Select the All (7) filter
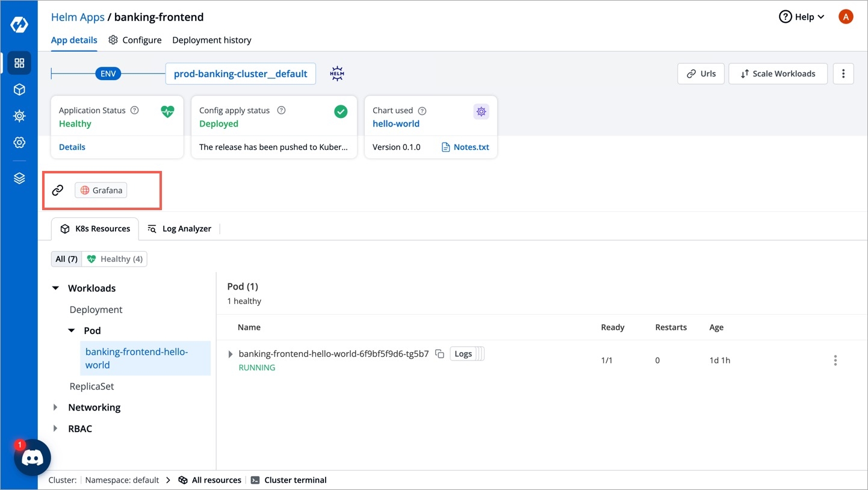The width and height of the screenshot is (868, 490). 66,259
